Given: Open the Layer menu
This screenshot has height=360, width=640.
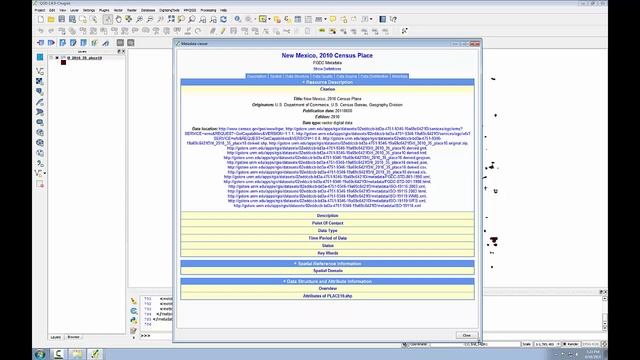Looking at the screenshot, I should click(74, 10).
